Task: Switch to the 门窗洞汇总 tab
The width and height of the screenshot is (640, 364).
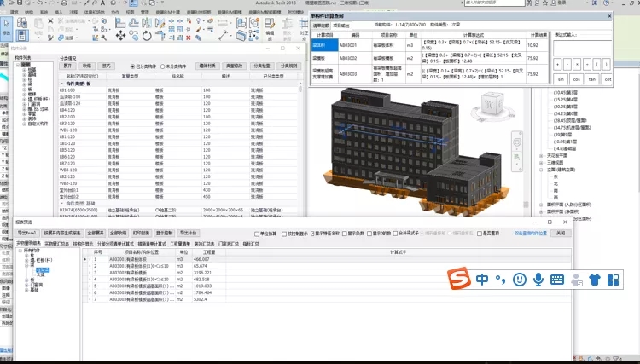Action: click(229, 244)
